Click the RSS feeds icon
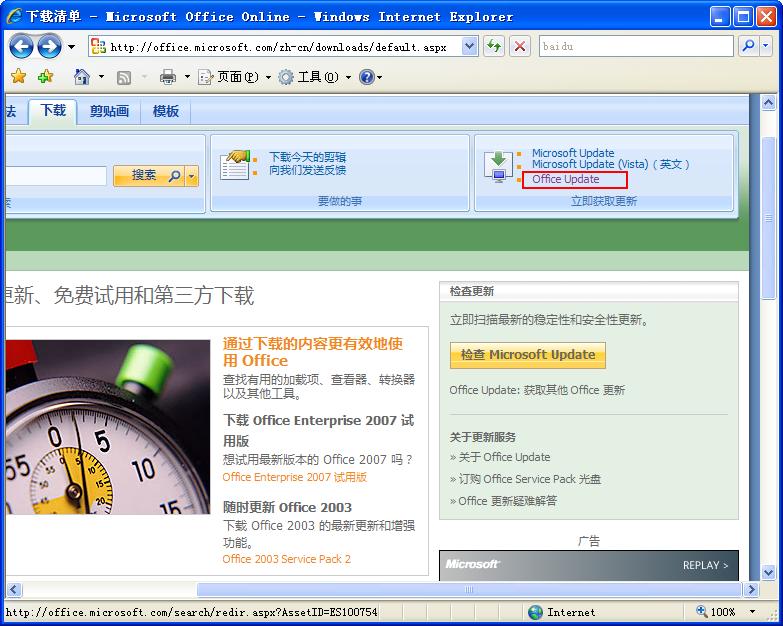This screenshot has width=783, height=626. pos(124,77)
